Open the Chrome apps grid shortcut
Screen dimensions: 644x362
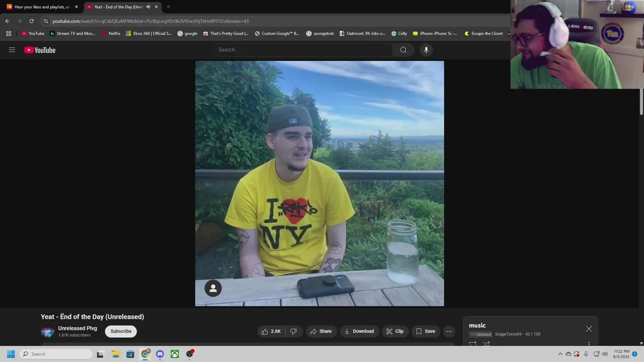9,34
